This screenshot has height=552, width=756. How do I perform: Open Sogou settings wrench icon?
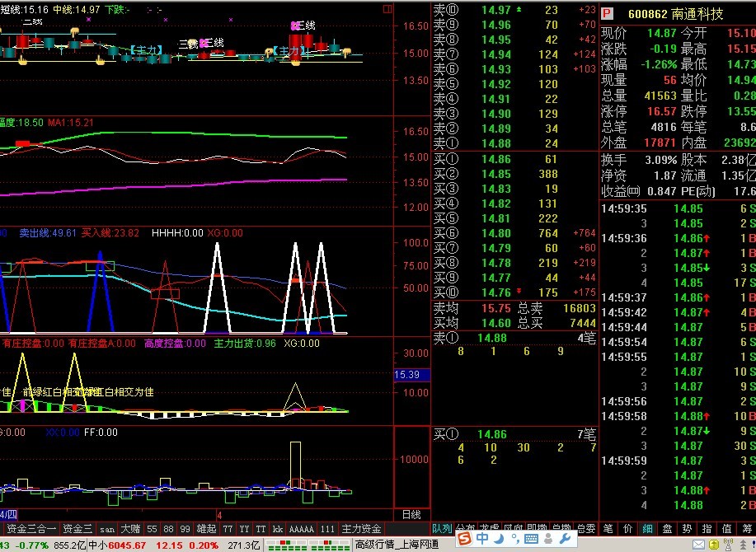point(565,538)
